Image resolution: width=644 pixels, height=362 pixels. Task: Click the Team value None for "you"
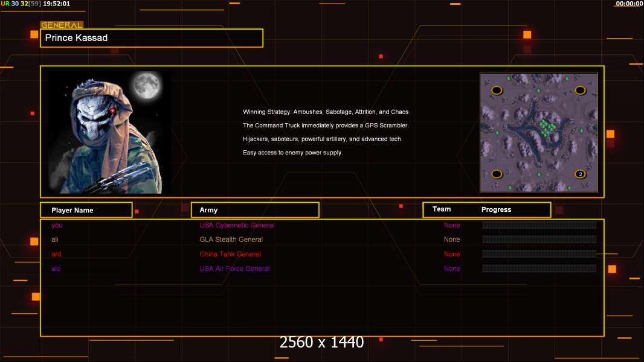pyautogui.click(x=452, y=225)
